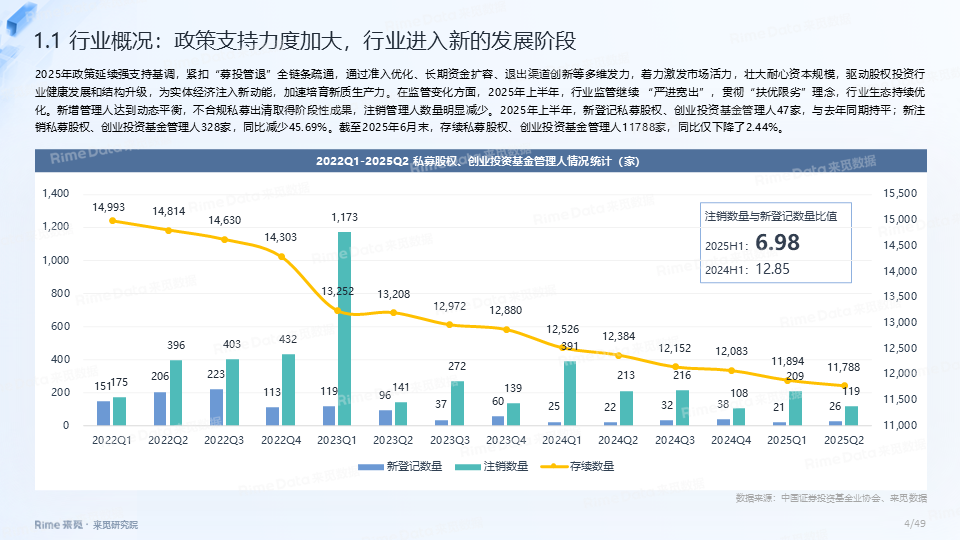Click the 2025H1 ratio value 6.98
This screenshot has height=540, width=960.
(778, 242)
